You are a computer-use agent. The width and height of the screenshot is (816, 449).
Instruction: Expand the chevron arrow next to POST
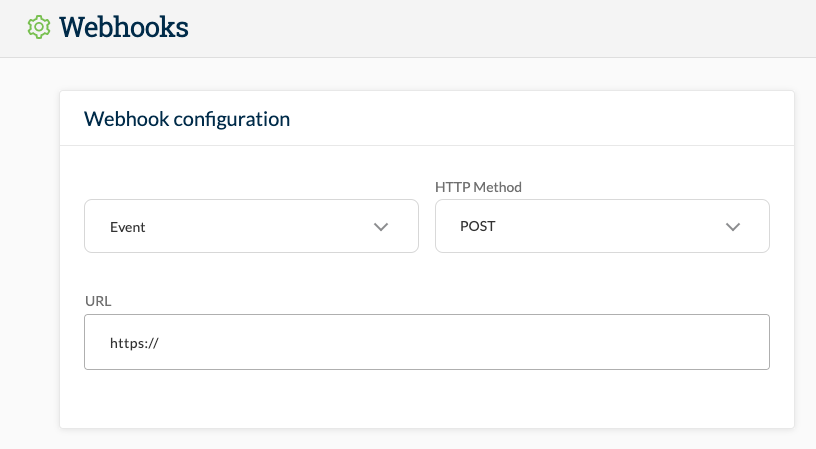(733, 227)
